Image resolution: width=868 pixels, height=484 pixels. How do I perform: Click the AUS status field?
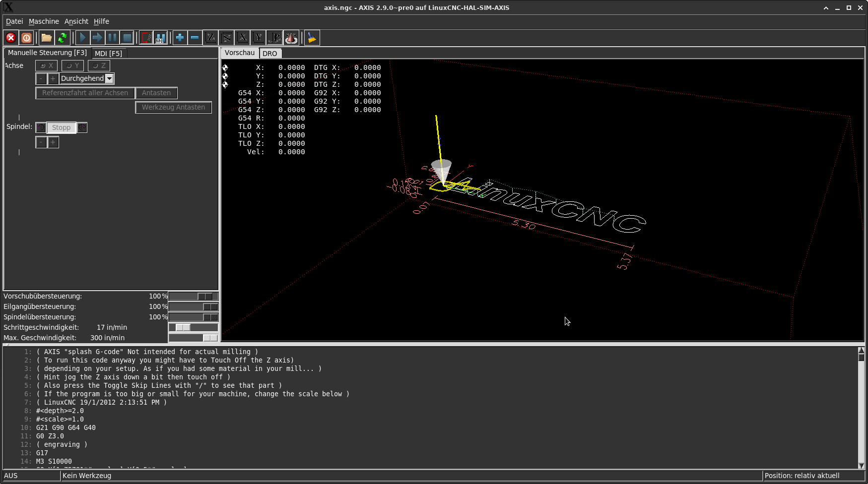click(x=31, y=476)
